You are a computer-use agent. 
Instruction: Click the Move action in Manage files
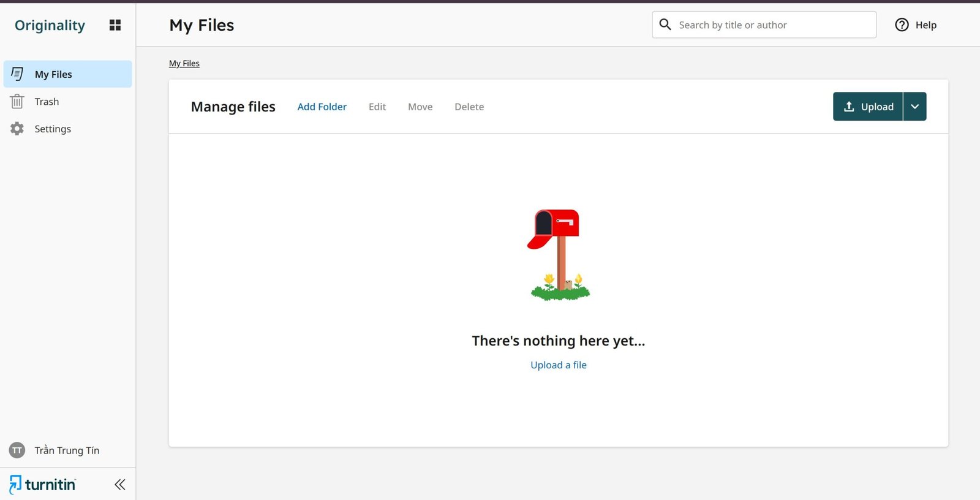pyautogui.click(x=420, y=107)
